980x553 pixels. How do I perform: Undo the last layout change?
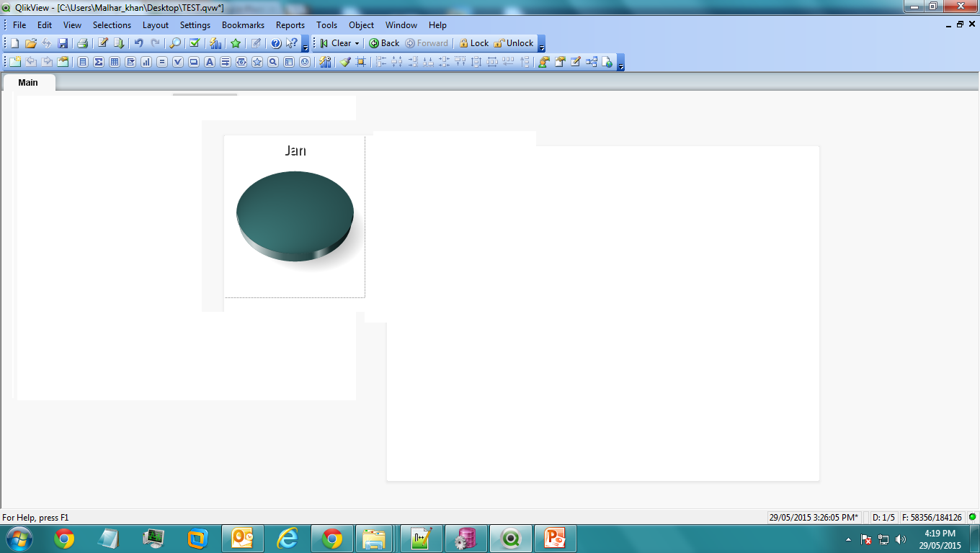139,43
